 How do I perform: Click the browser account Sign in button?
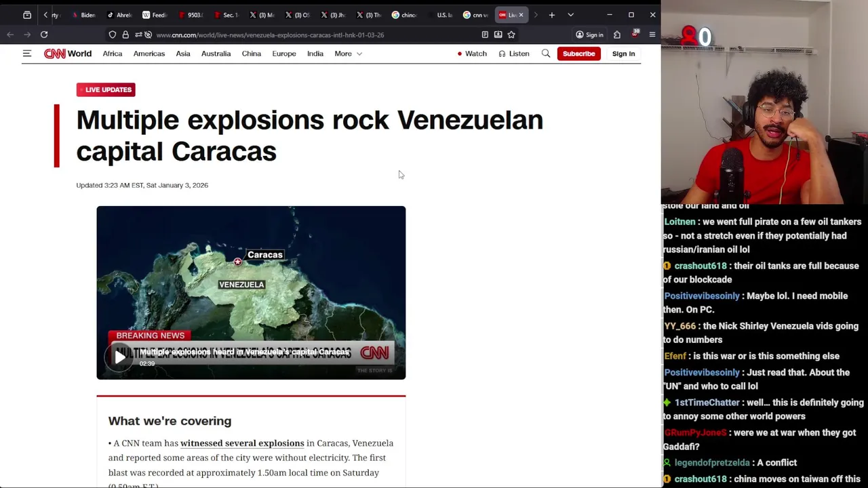pyautogui.click(x=589, y=35)
